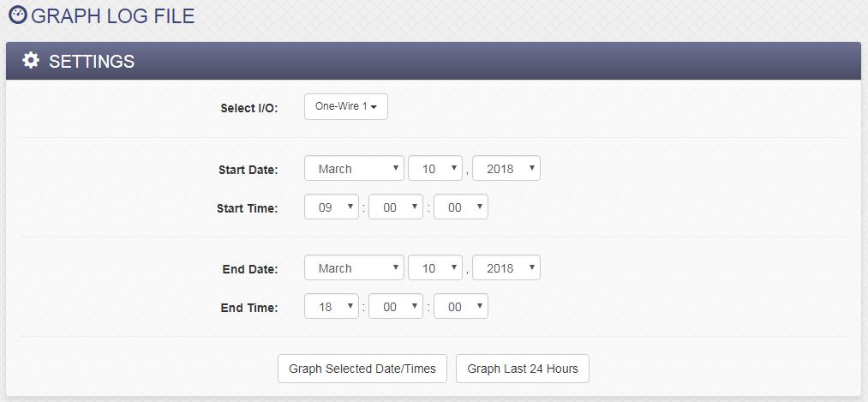This screenshot has height=402, width=868.
Task: Open the Start Date day dropdown
Action: 435,168
